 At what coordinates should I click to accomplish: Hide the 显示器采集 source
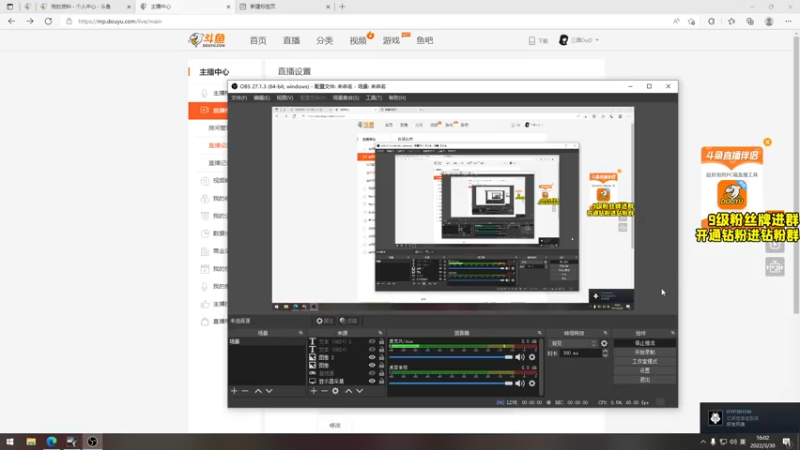[x=372, y=381]
